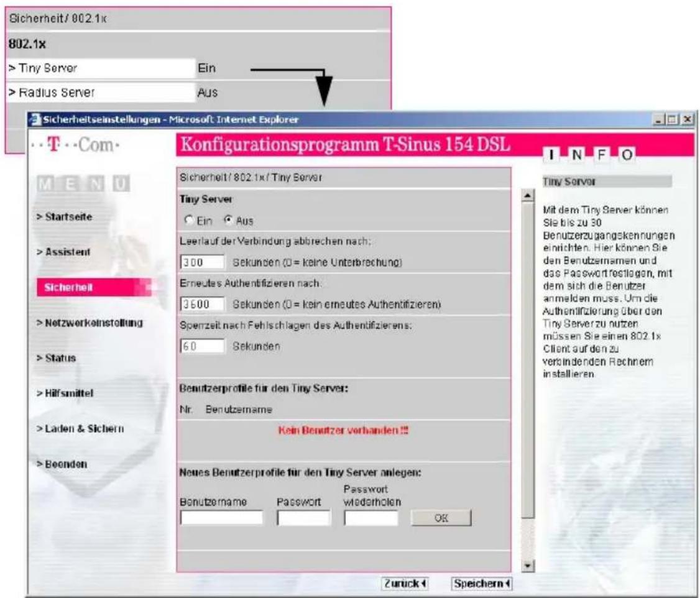Click the 'Kein Benutzer vorhanden !!!' message
This screenshot has height=598, width=700.
click(x=343, y=431)
